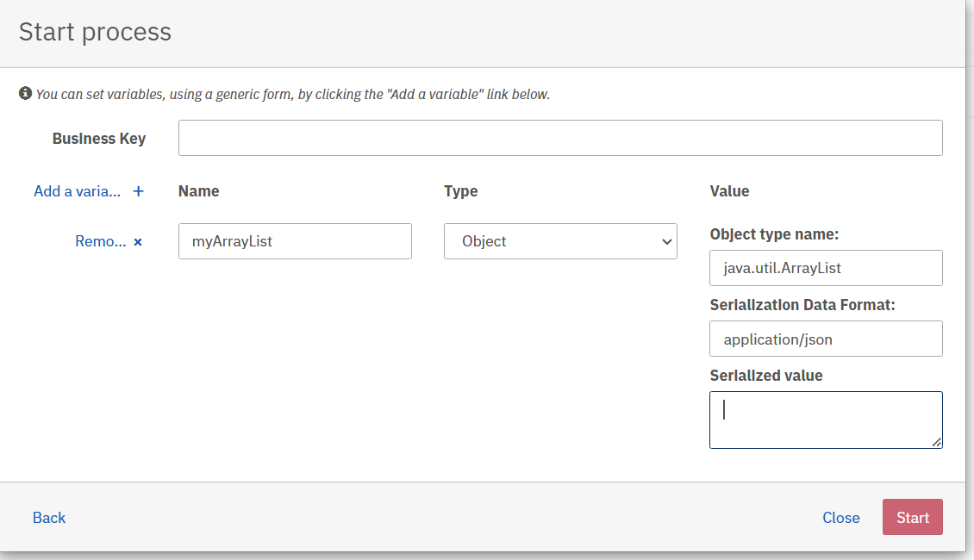Image resolution: width=974 pixels, height=560 pixels.
Task: Click the info icon beside the hint text
Action: coord(26,94)
